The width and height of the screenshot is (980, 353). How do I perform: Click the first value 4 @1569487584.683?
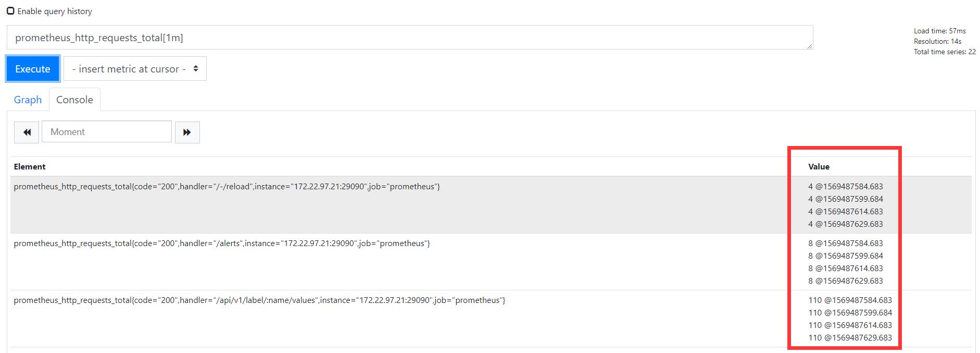[x=845, y=187]
